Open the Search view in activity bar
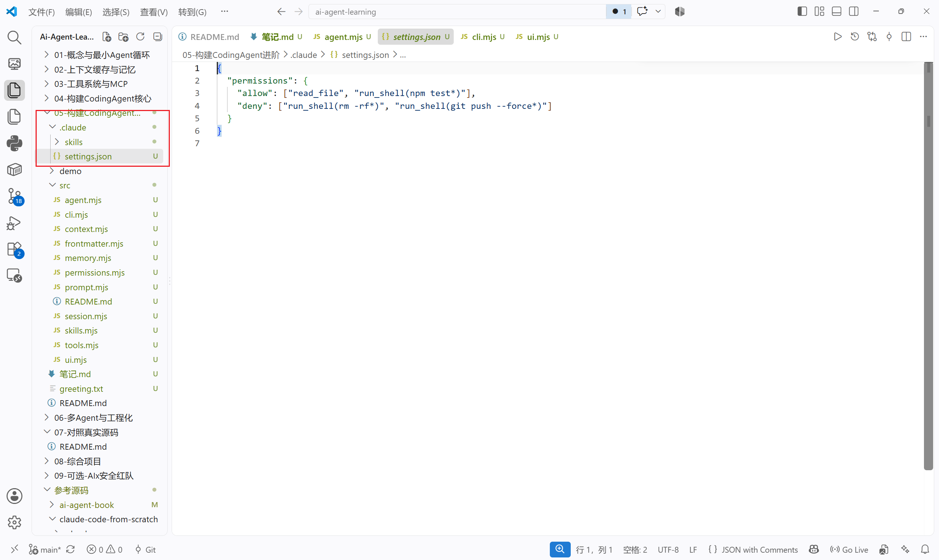This screenshot has height=560, width=939. point(14,37)
